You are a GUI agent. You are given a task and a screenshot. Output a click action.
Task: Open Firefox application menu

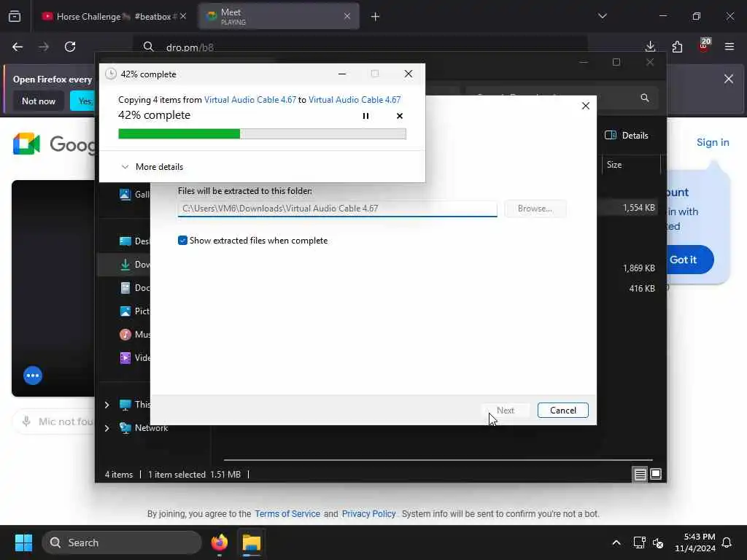click(x=729, y=47)
